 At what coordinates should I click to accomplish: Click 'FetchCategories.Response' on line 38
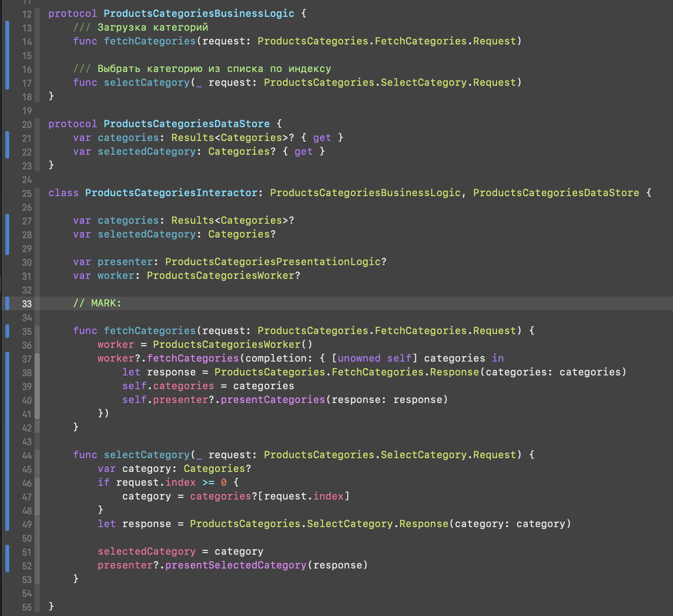click(405, 372)
